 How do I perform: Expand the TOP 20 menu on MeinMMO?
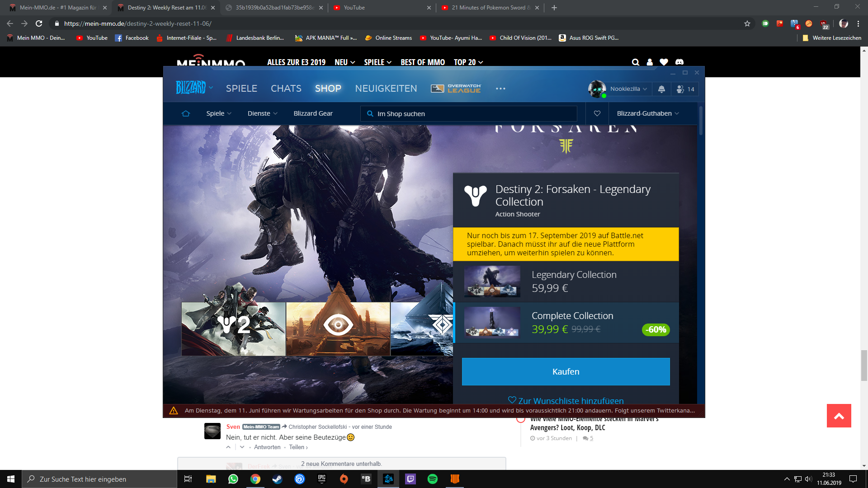[x=468, y=62]
